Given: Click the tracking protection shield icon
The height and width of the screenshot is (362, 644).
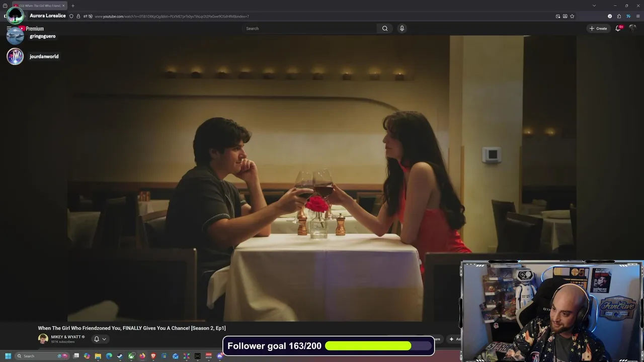Looking at the screenshot, I should [x=71, y=16].
